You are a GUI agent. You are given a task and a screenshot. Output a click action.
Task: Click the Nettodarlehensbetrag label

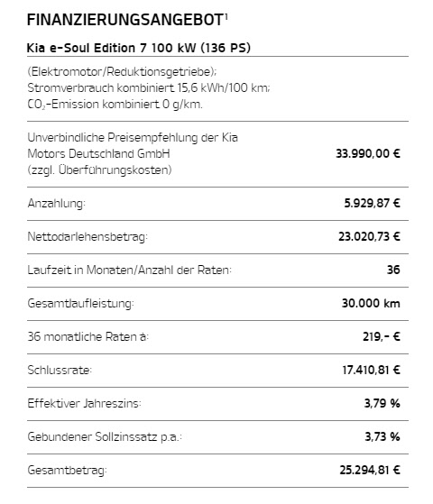click(88, 236)
